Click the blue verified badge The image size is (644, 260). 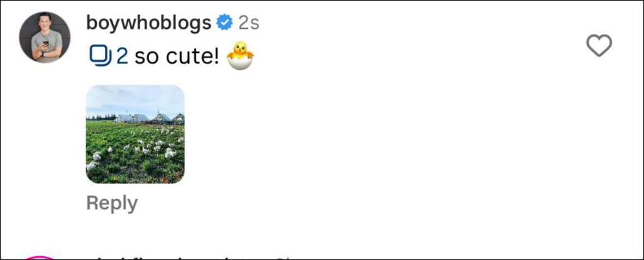(x=225, y=23)
